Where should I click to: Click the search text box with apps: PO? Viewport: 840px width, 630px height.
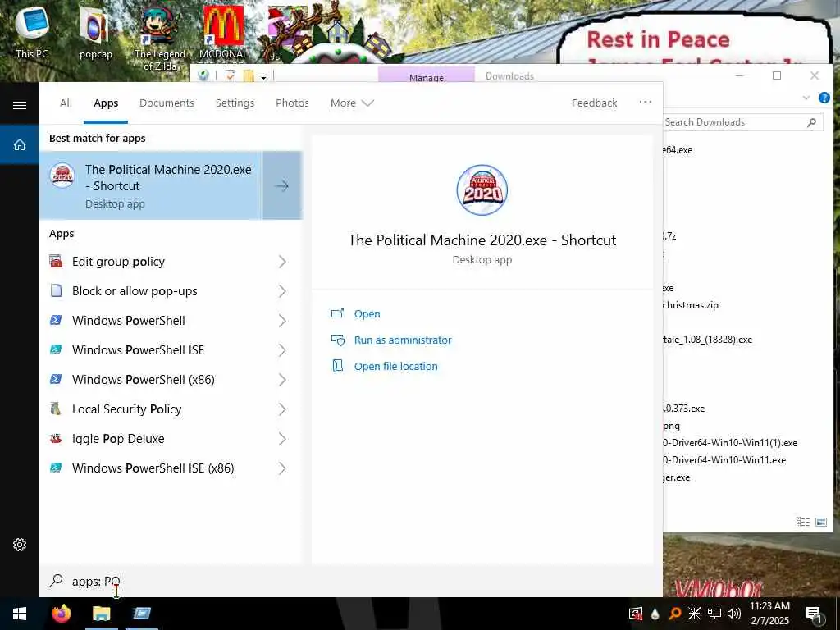tap(351, 582)
